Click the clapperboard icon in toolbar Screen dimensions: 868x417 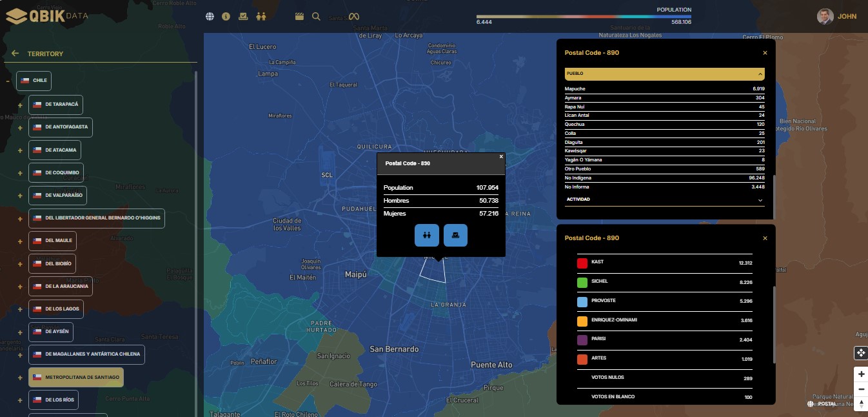click(x=299, y=17)
